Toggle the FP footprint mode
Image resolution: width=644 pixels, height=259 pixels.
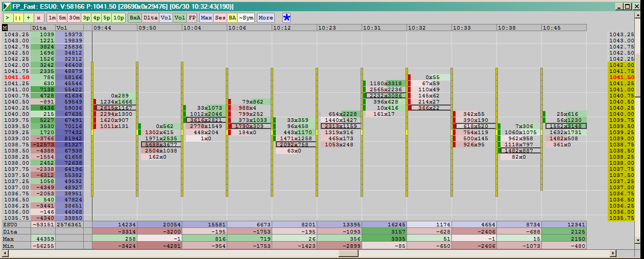pos(192,17)
